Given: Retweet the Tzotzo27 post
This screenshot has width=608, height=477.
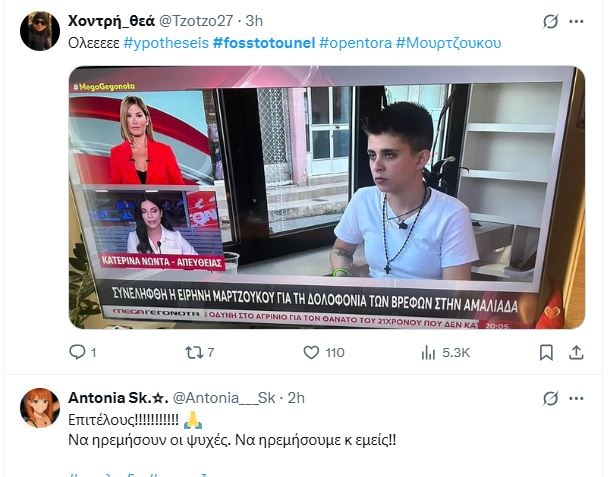Looking at the screenshot, I should tap(199, 353).
